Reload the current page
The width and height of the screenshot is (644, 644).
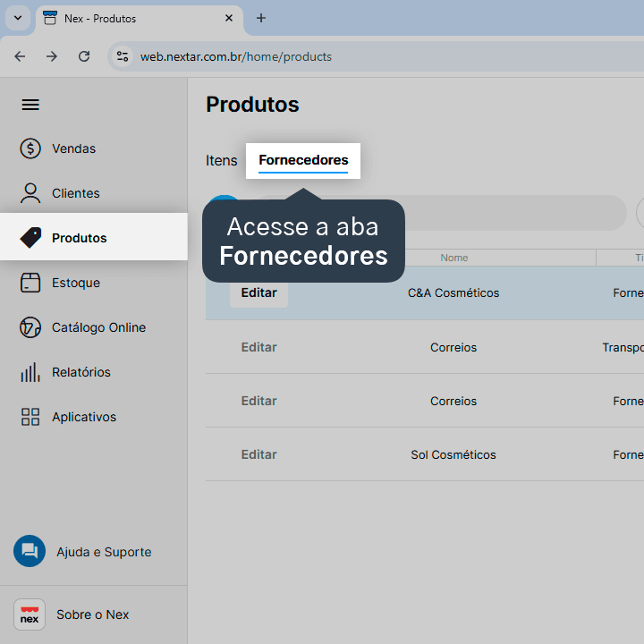[84, 56]
